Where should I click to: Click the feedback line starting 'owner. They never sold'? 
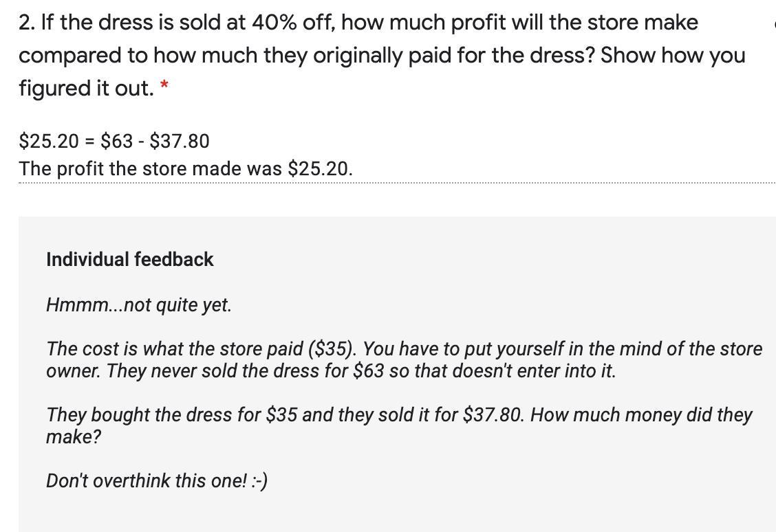330,371
